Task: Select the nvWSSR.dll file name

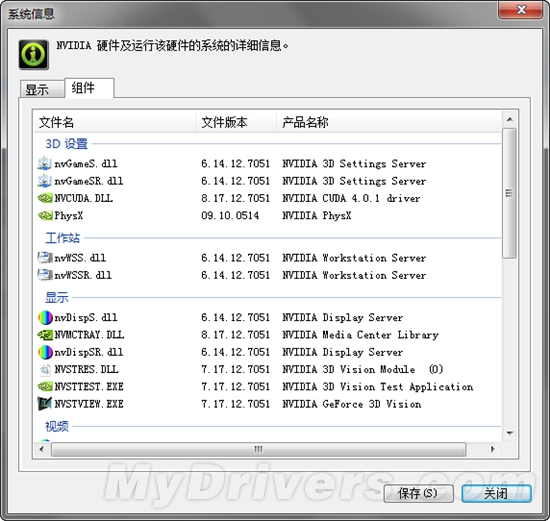Action: [83, 275]
